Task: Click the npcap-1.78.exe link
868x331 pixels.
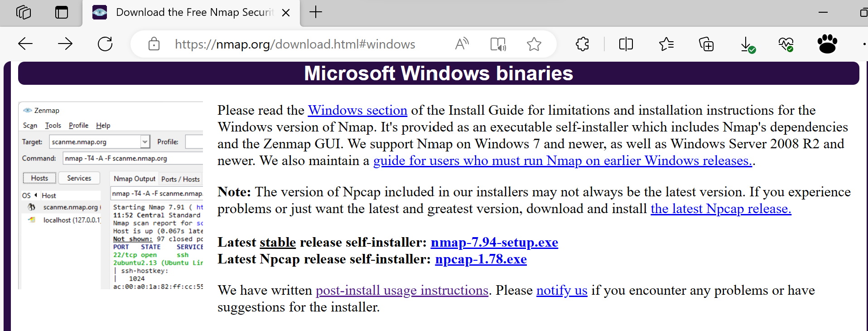Action: pos(481,259)
